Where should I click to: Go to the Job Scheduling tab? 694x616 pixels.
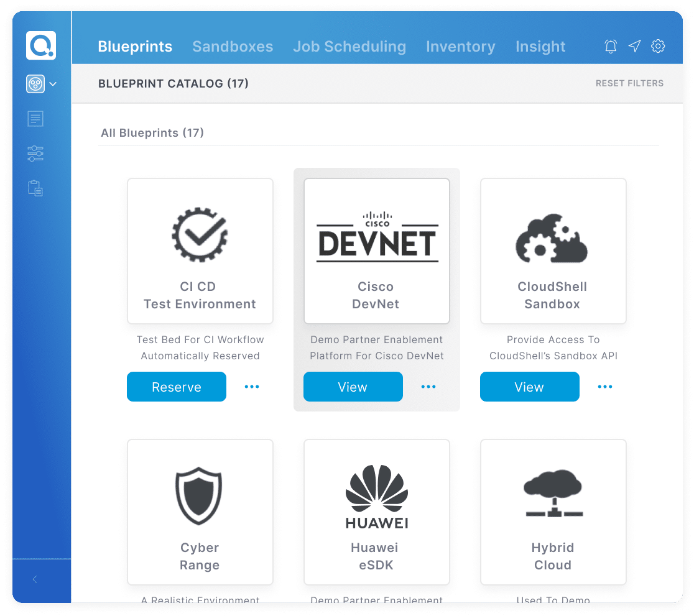pos(349,47)
